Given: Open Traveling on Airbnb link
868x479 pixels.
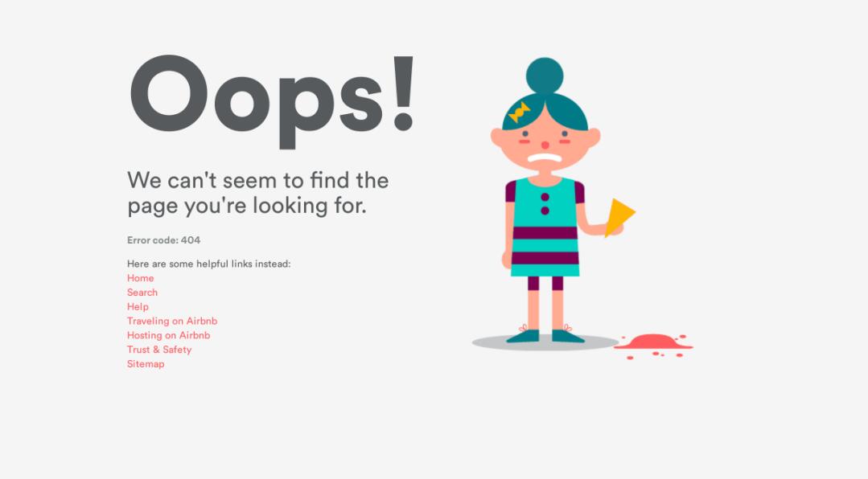Looking at the screenshot, I should click(x=172, y=321).
